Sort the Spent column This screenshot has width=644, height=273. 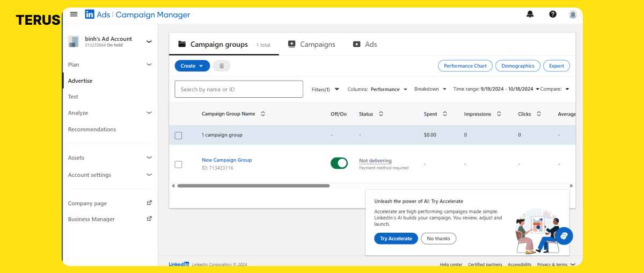pos(445,114)
